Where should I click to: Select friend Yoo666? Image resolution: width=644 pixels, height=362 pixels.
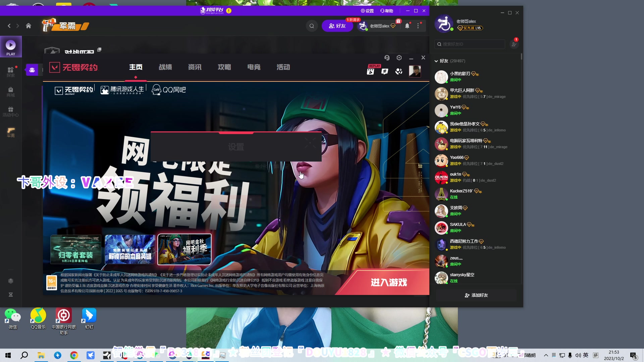point(476,161)
